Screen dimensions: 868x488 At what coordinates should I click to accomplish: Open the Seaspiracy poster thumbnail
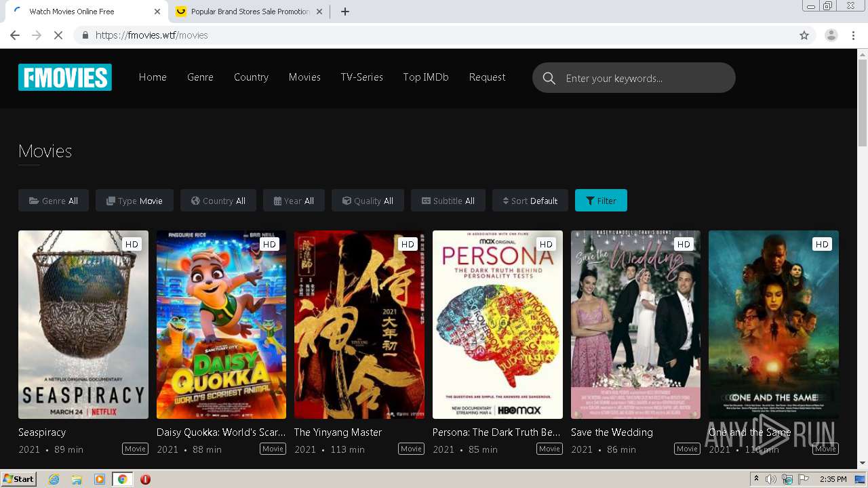click(83, 325)
